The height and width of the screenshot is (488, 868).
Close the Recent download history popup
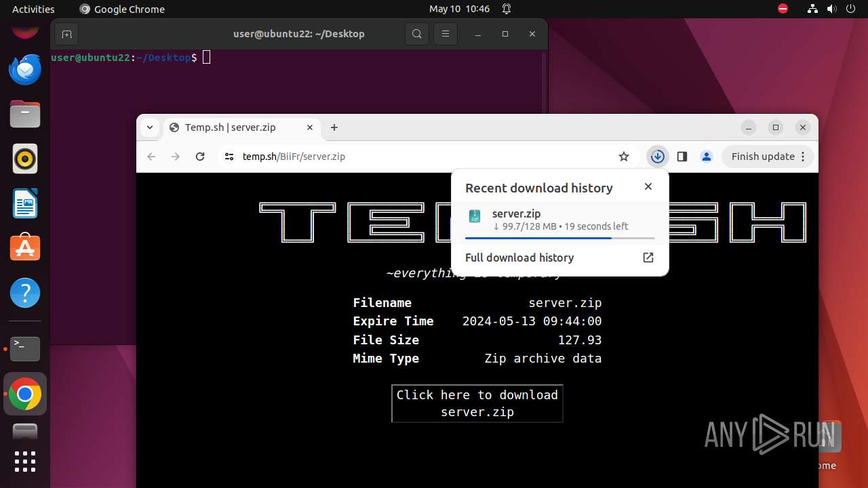point(648,187)
